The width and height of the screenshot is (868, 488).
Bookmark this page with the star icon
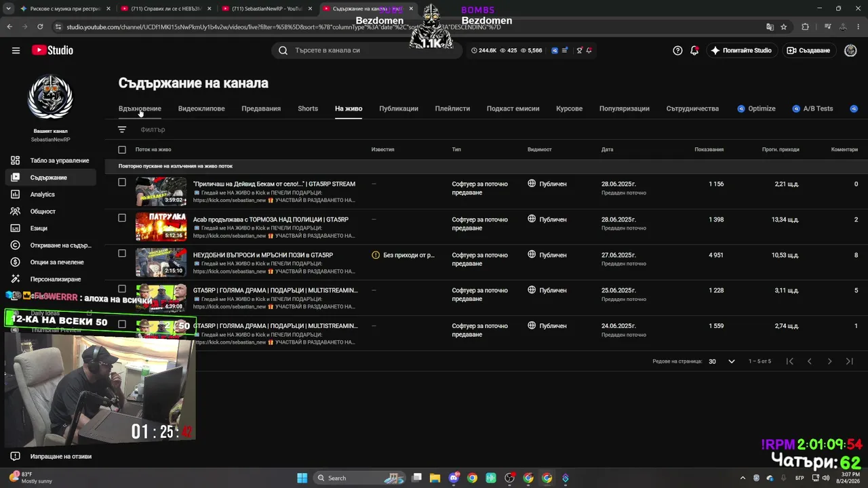pyautogui.click(x=784, y=27)
